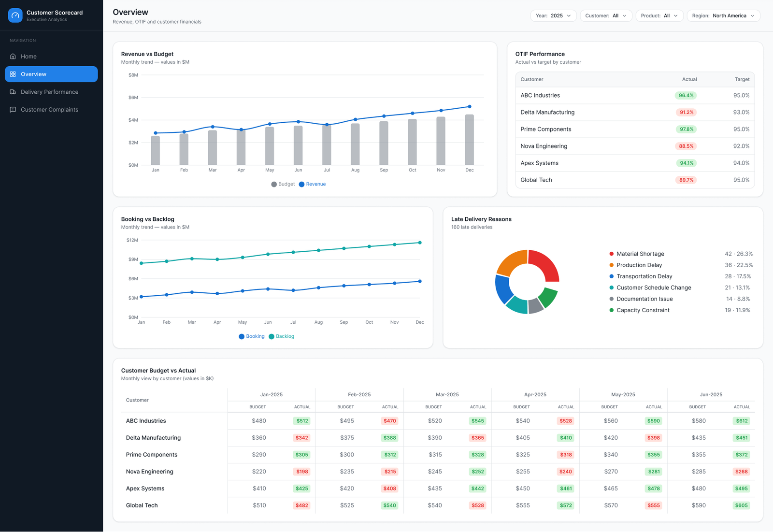Click the $342 Jan actual for Delta Manufacturing

[302, 438]
